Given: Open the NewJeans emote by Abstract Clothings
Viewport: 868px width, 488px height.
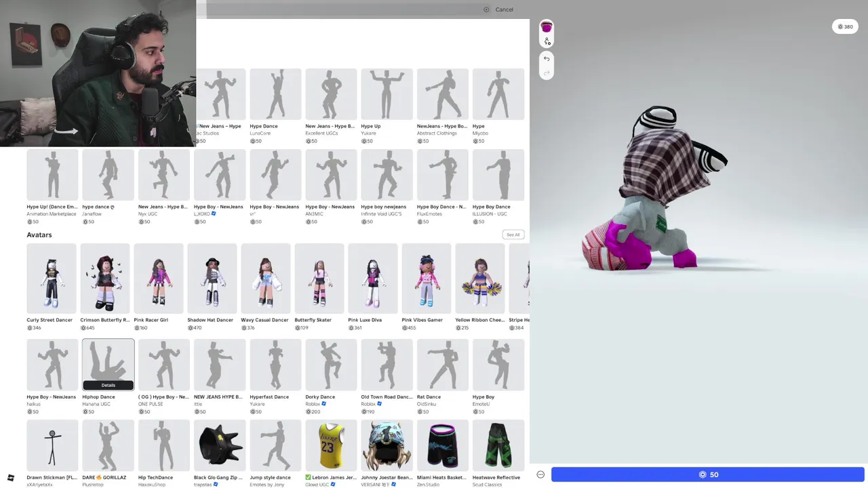Looking at the screenshot, I should [442, 106].
